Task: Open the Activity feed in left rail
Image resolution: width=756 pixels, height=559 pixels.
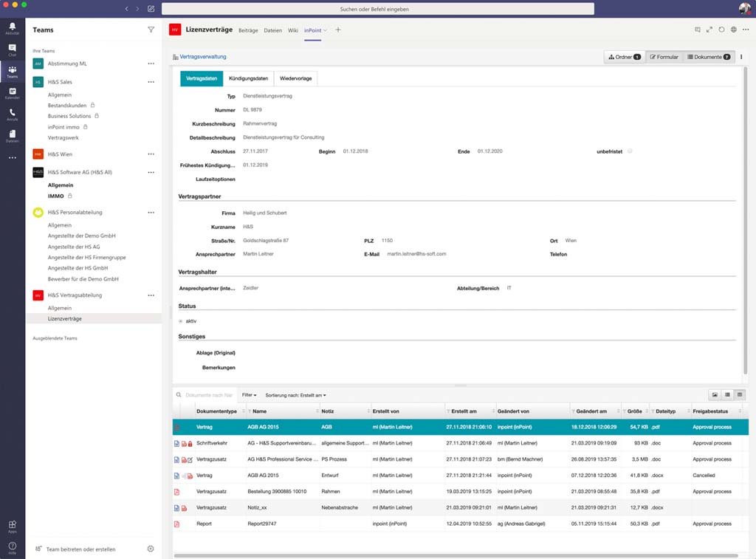Action: coord(12,28)
